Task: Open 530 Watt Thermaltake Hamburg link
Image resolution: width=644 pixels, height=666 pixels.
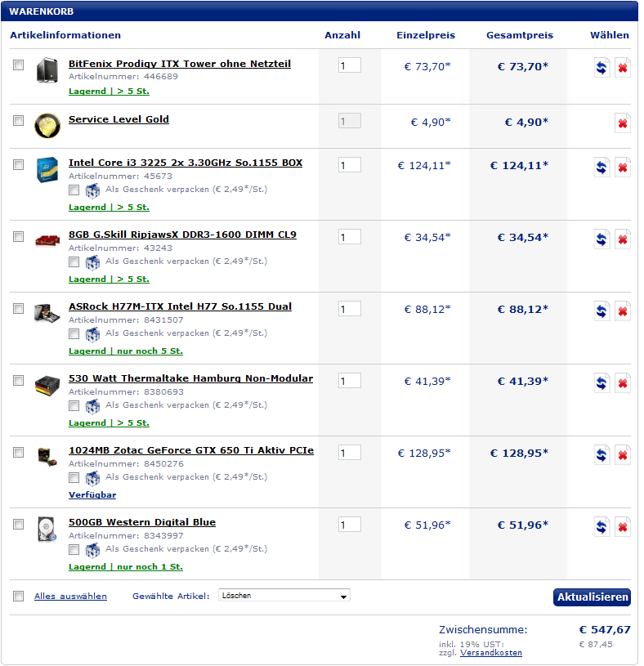Action: point(190,378)
